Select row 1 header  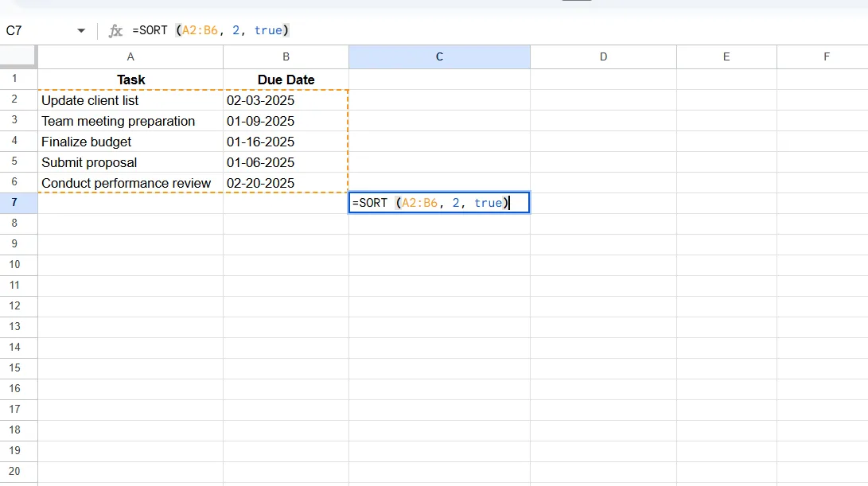click(x=14, y=79)
